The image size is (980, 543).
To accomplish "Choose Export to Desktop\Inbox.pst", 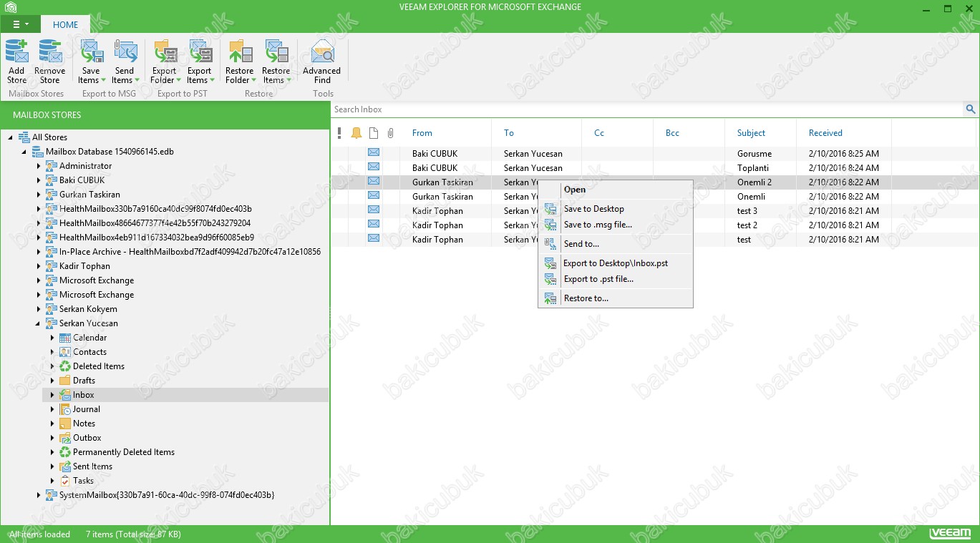I will [616, 263].
